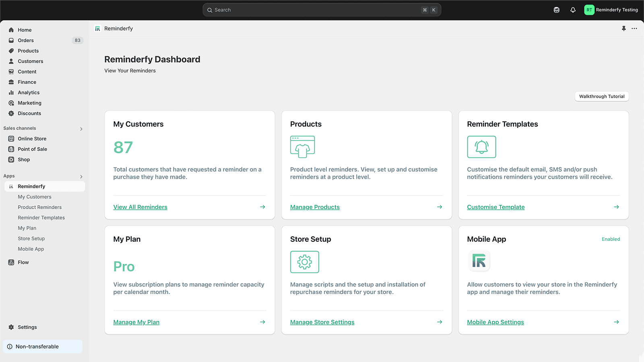Click the Reminder Templates bell icon
Screen dimensions: 644x362
(481, 147)
